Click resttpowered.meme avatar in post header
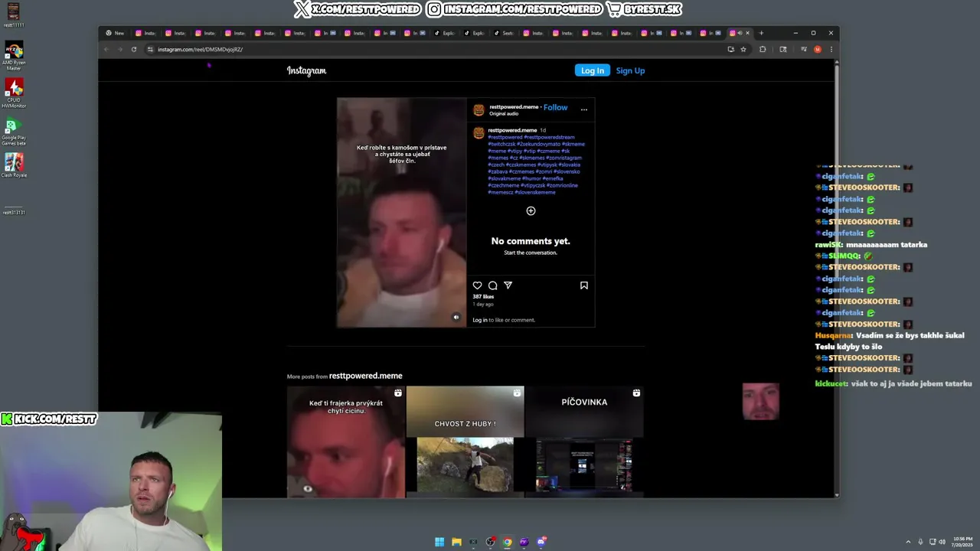Screen dimensions: 980x551 pyautogui.click(x=479, y=110)
